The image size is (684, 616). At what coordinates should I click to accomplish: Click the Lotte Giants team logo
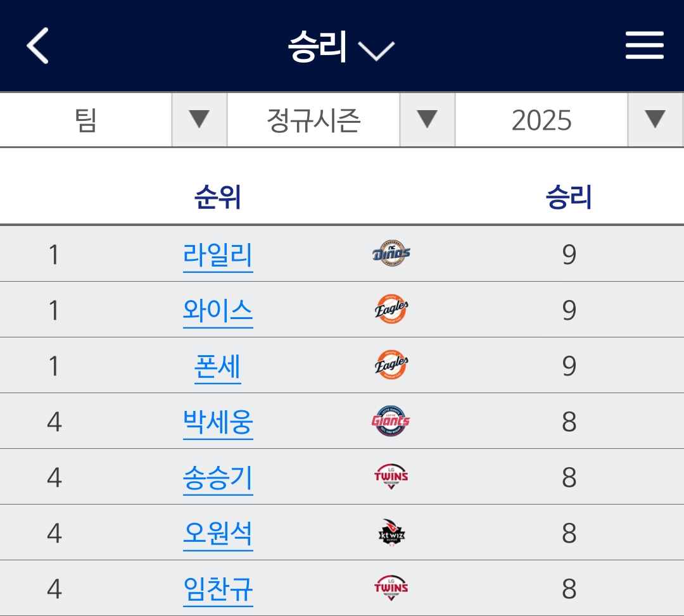391,421
